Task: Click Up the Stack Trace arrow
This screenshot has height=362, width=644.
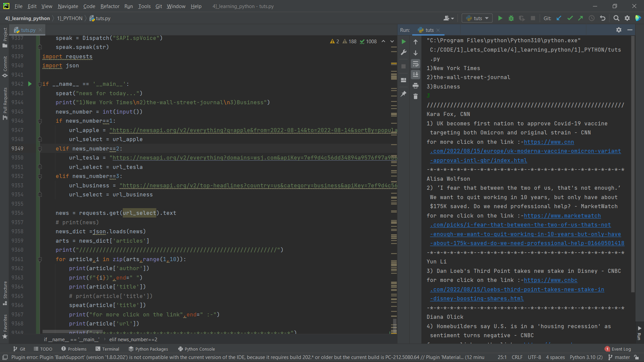Action: (x=416, y=42)
